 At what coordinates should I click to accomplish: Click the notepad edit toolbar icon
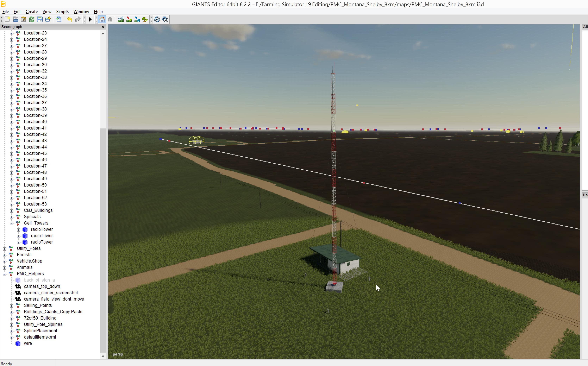23,19
